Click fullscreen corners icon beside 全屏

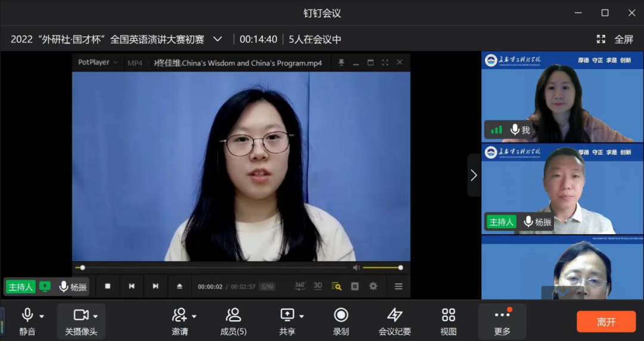tap(601, 39)
